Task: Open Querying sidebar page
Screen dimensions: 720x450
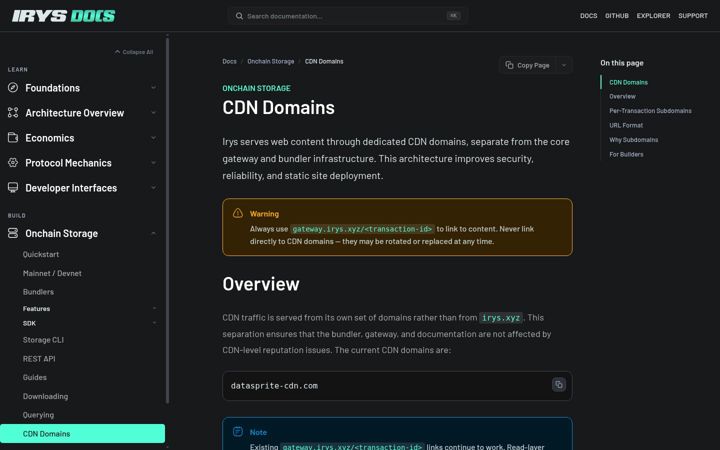Action: (38, 415)
